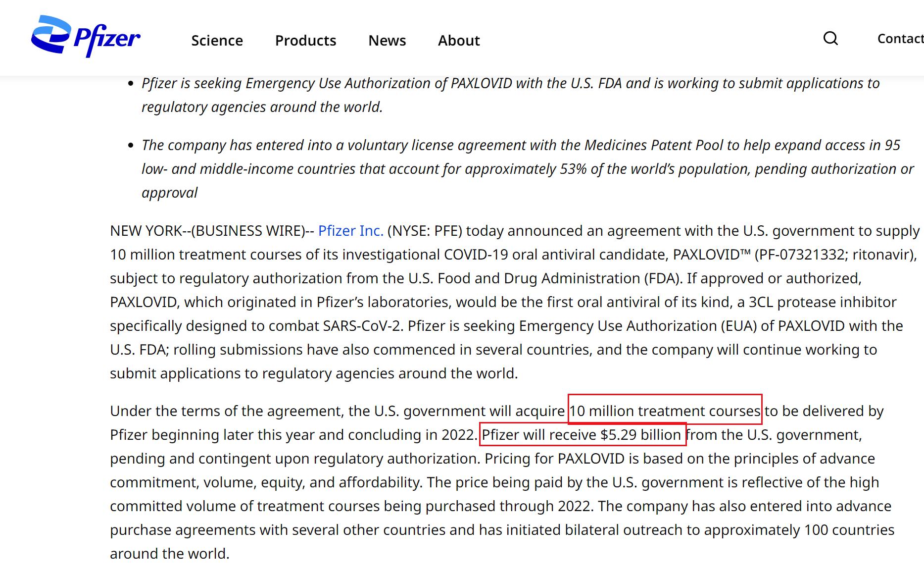
Task: Click the text "(NYSE: PFE)"
Action: [425, 231]
